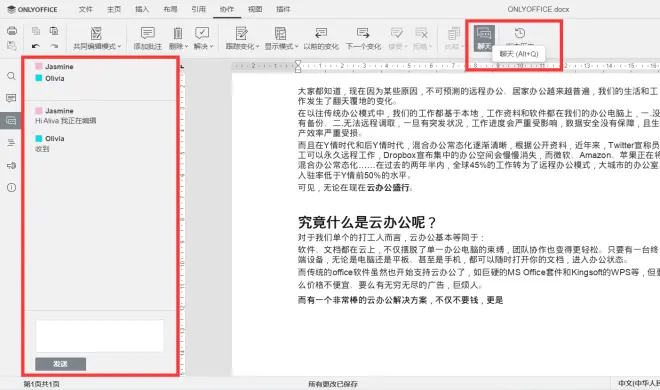660x390 pixels.
Task: Open the search panel in left sidebar
Action: click(x=11, y=76)
